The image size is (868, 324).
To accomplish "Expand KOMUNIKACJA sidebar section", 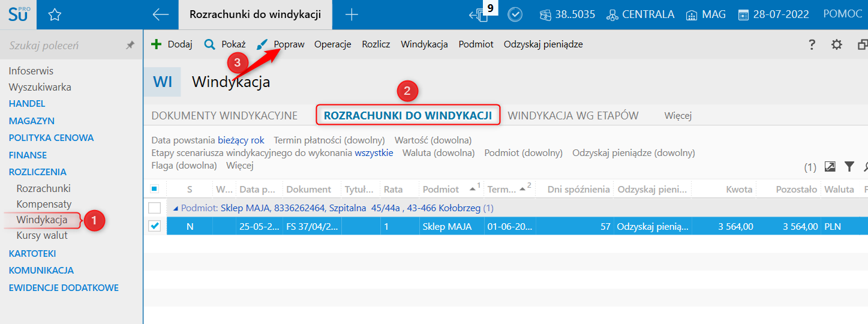I will pyautogui.click(x=41, y=270).
